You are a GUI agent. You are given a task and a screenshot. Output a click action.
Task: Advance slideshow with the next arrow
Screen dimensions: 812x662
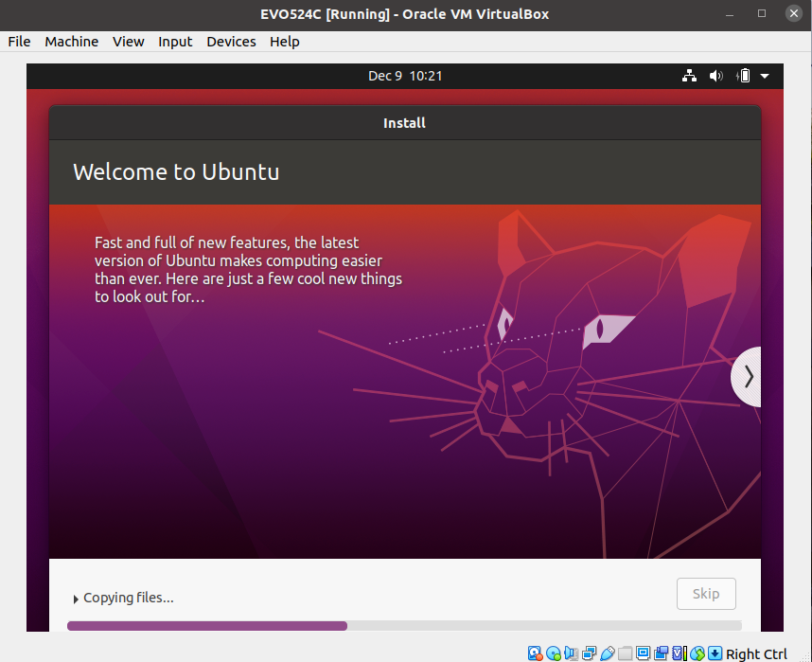(748, 377)
